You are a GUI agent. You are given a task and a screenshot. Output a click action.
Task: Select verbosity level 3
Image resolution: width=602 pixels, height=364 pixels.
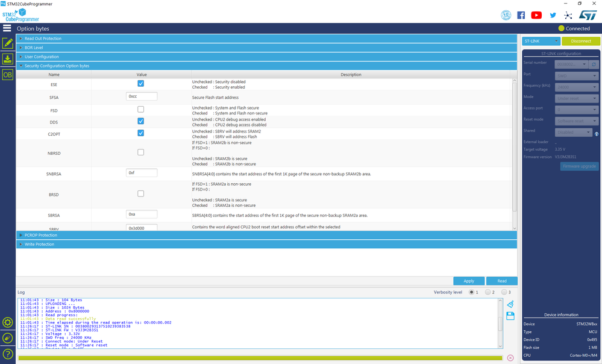[x=504, y=292]
